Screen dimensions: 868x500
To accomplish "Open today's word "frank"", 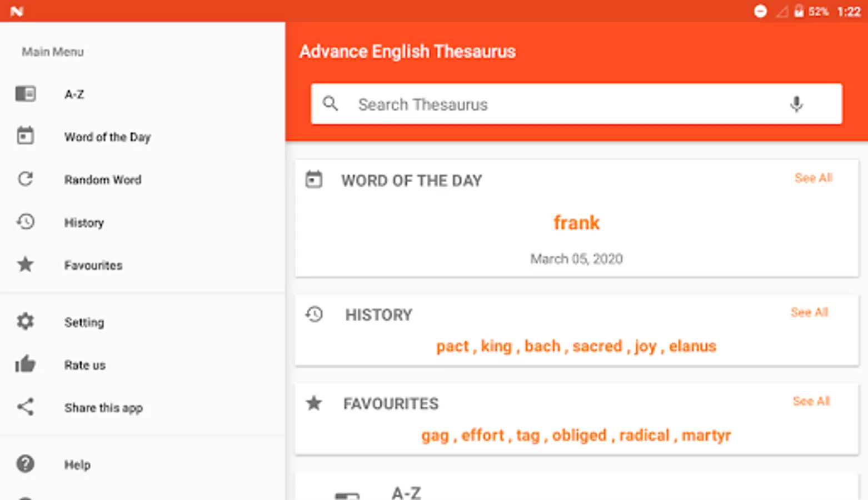I will coord(576,223).
